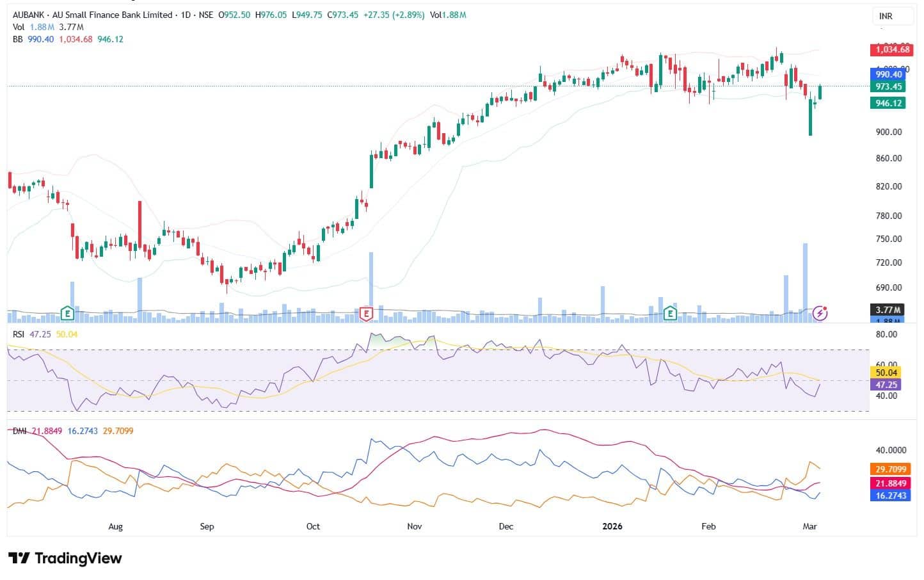Click the blue 990.40 price axis label
The image size is (924, 580).
888,74
